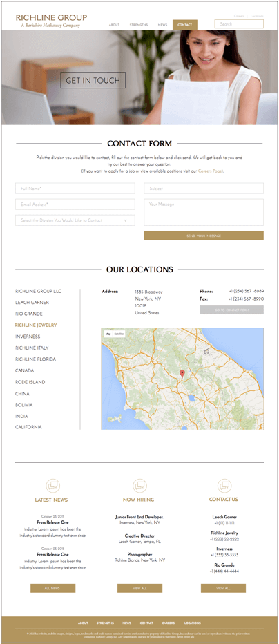Open the Contact tab in top navigation

pyautogui.click(x=184, y=25)
